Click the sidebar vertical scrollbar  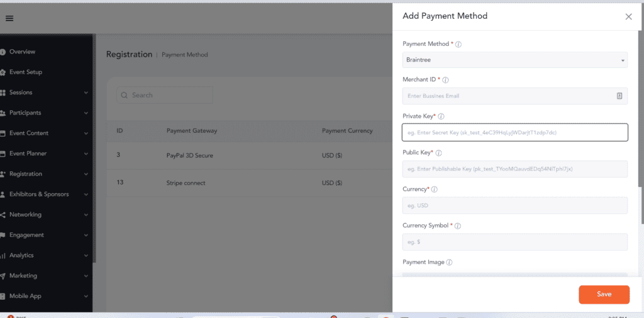point(94,148)
